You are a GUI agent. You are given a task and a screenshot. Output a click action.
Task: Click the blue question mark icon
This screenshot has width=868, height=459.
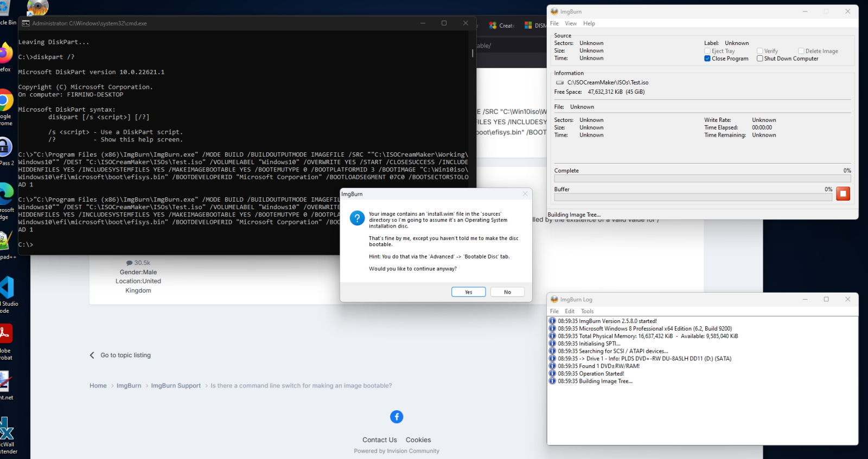(x=357, y=218)
